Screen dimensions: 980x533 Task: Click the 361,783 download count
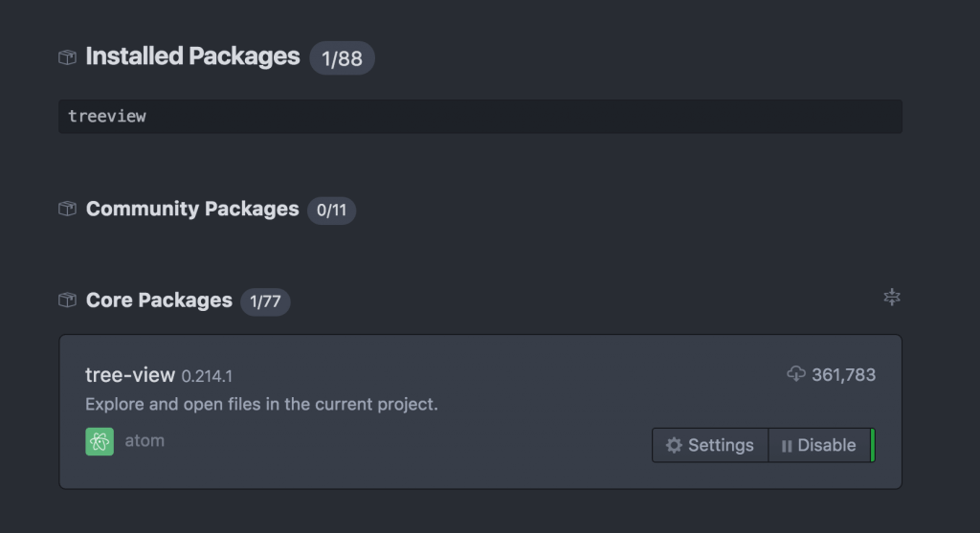(844, 375)
